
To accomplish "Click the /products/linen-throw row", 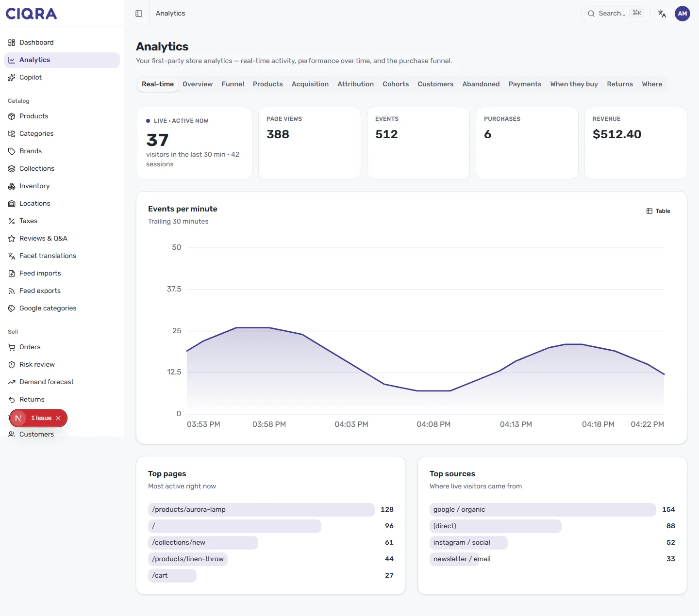I will [x=271, y=559].
